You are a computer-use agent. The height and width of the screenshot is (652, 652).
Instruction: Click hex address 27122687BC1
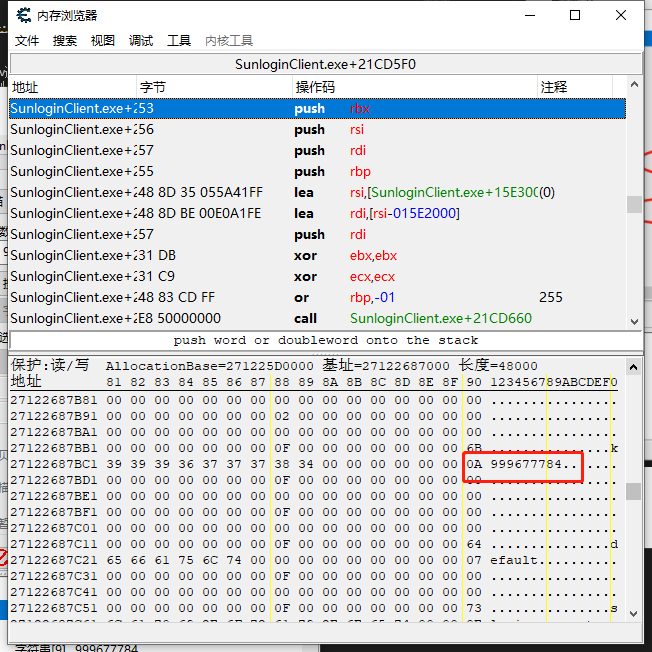tap(54, 464)
